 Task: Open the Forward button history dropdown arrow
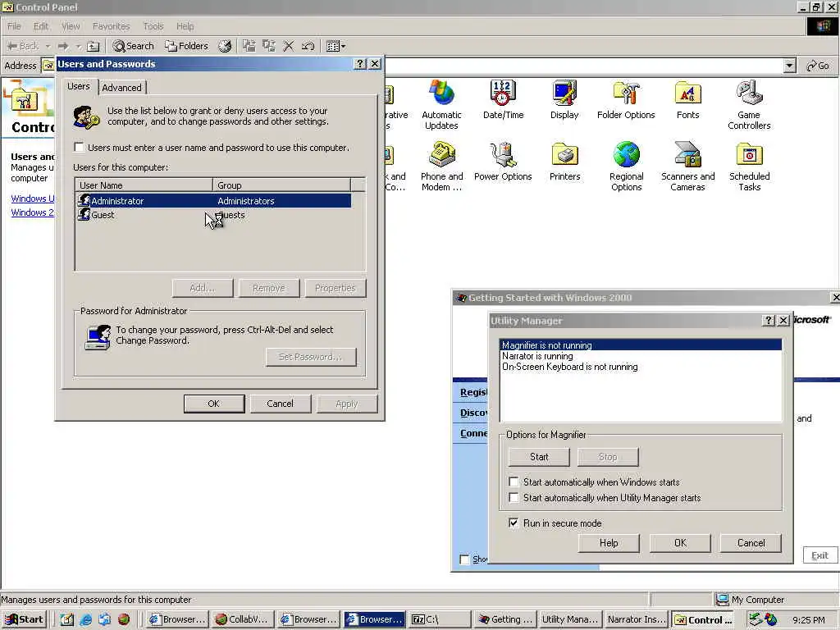point(78,46)
